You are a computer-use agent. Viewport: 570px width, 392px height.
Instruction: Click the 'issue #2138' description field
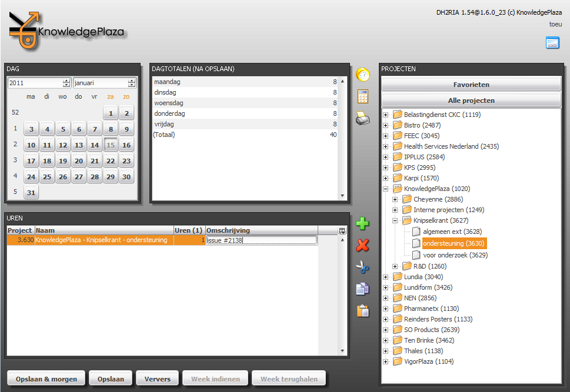[x=261, y=240]
